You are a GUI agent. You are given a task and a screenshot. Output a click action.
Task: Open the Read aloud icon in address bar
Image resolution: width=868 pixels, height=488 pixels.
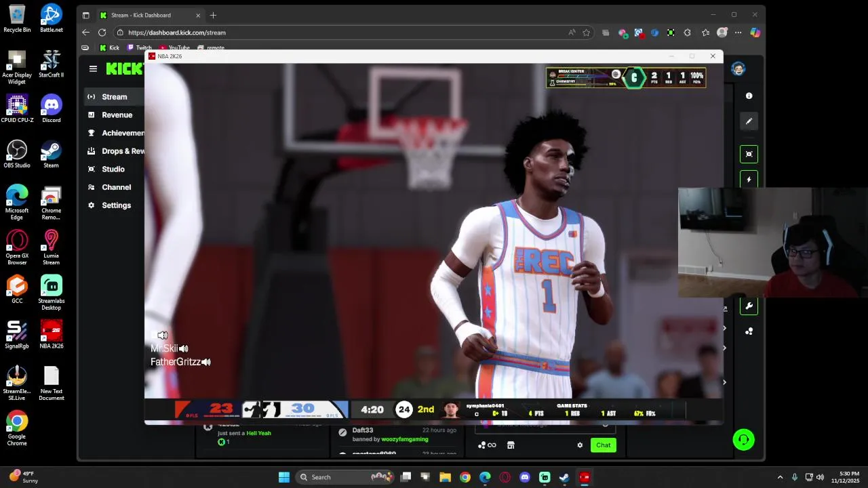(572, 33)
